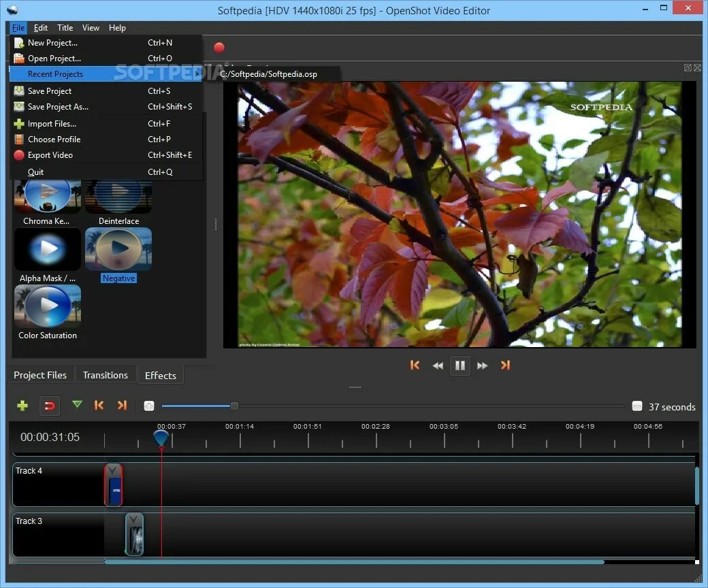Screen dimensions: 708x588
Task: Select Save Project As... menu item
Action: [x=106, y=106]
